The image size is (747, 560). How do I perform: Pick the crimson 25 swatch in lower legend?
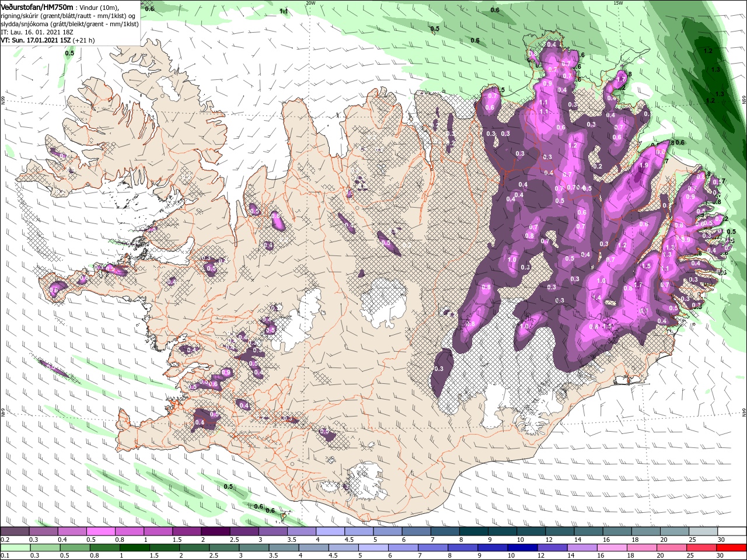[x=702, y=548]
